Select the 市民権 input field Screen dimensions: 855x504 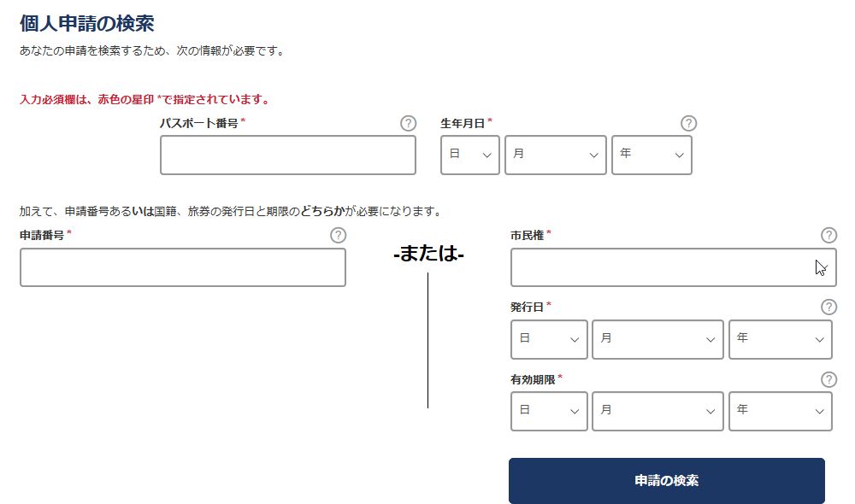point(673,267)
